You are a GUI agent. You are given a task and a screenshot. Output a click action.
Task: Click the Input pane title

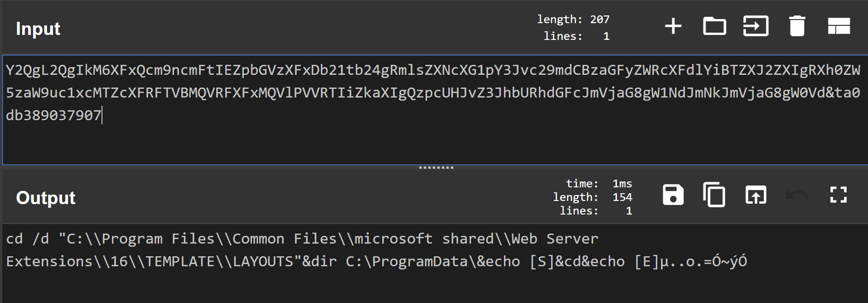coord(38,29)
